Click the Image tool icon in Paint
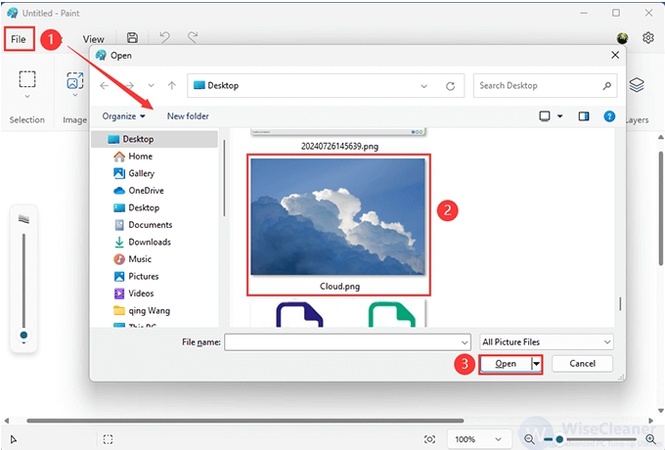This screenshot has height=450, width=665. click(75, 80)
